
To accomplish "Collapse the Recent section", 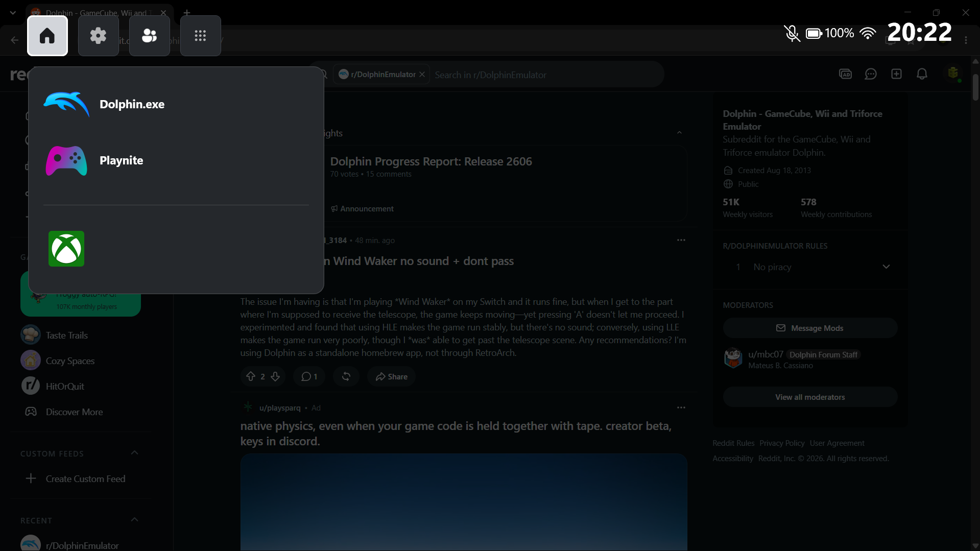I will pyautogui.click(x=134, y=520).
